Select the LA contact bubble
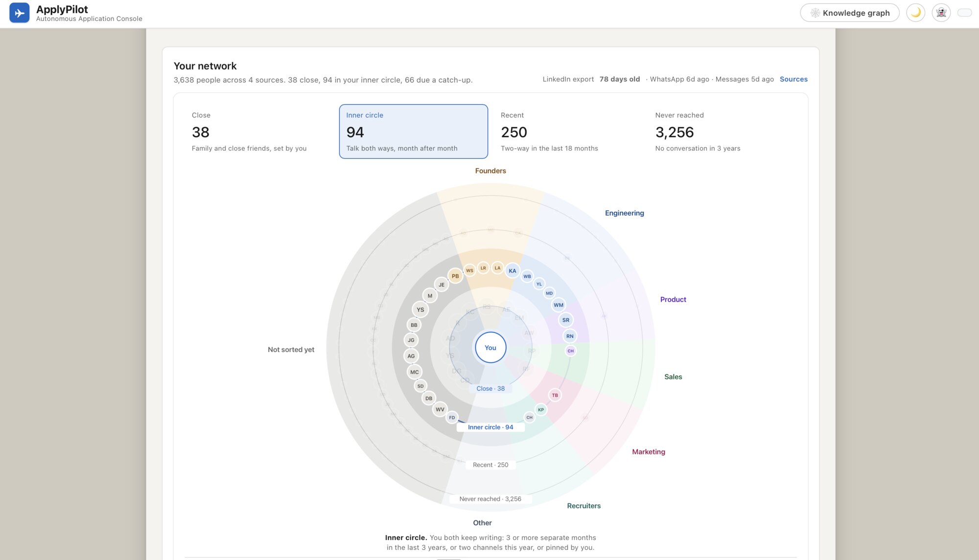The height and width of the screenshot is (560, 979). point(497,268)
